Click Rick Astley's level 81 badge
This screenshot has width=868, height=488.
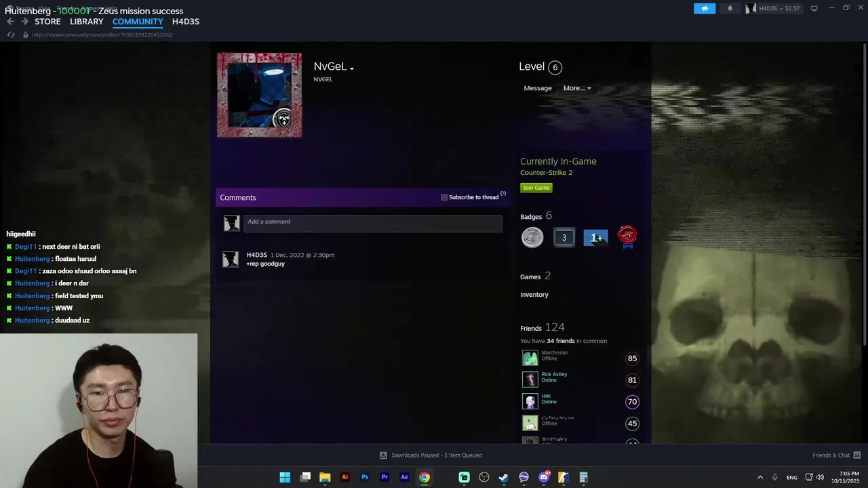632,380
